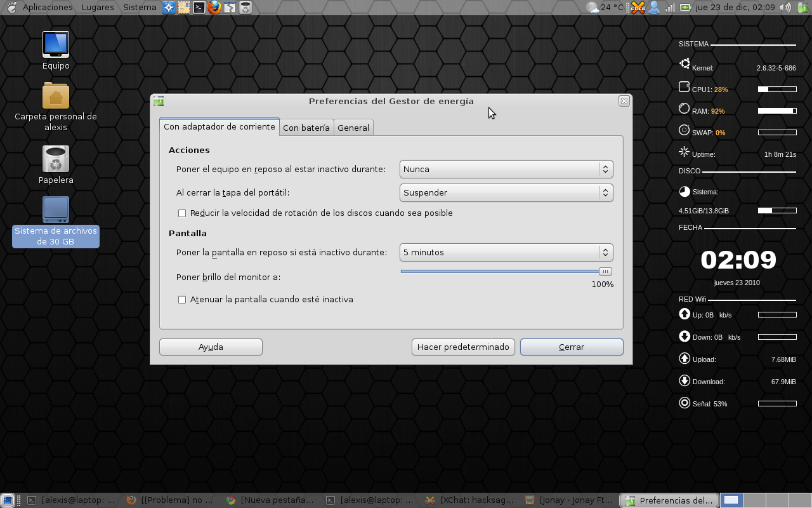Viewport: 812px width, 508px height.
Task: Click the Upload value 7.68MiB
Action: coord(783,359)
